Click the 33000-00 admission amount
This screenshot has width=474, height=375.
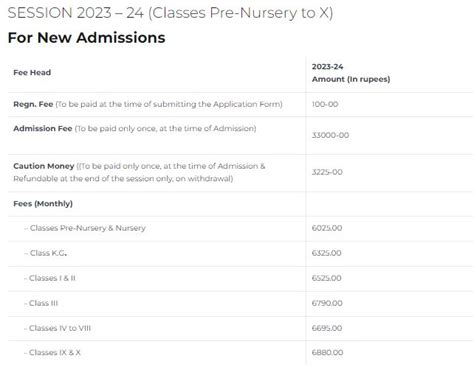click(330, 135)
